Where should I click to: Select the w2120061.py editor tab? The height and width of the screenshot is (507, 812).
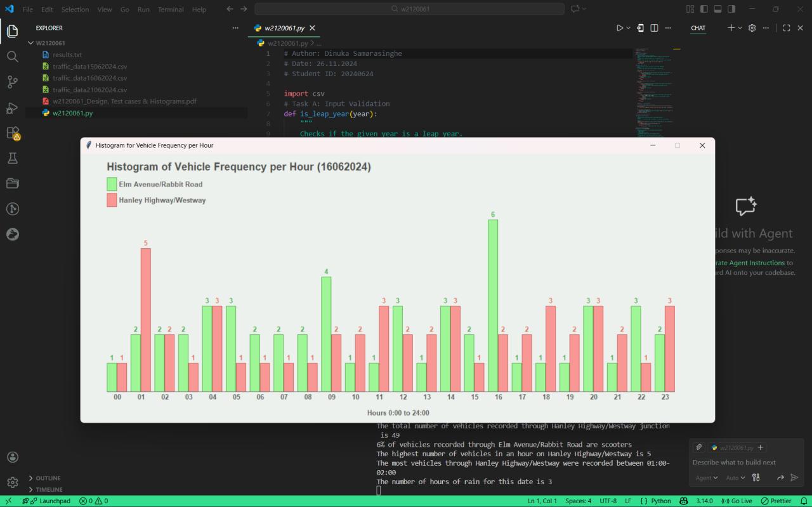click(285, 28)
